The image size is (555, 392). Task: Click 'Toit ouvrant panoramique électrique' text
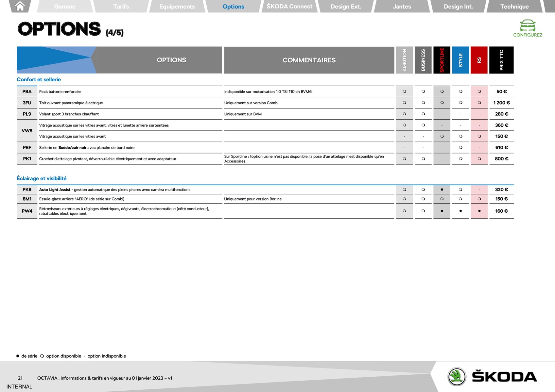pyautogui.click(x=71, y=103)
